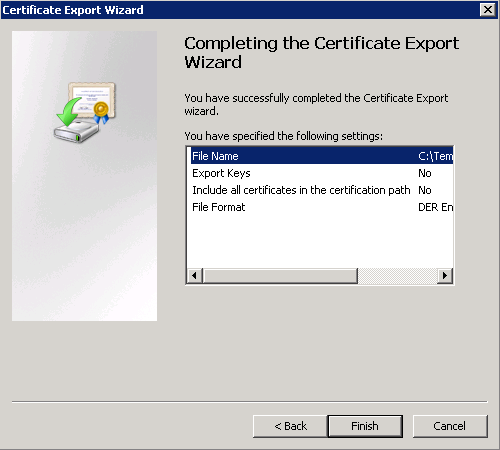This screenshot has height=450, width=500.
Task: Cancel the certificate export
Action: pyautogui.click(x=450, y=426)
